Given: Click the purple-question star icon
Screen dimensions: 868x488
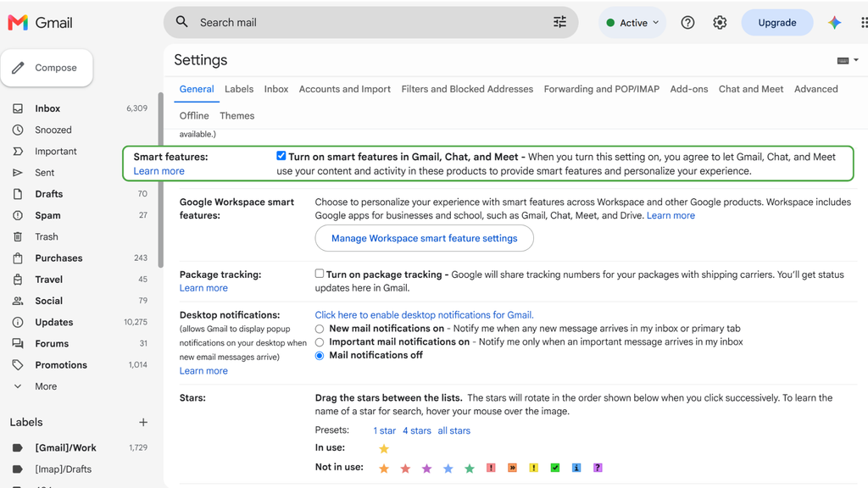Looking at the screenshot, I should [x=598, y=468].
